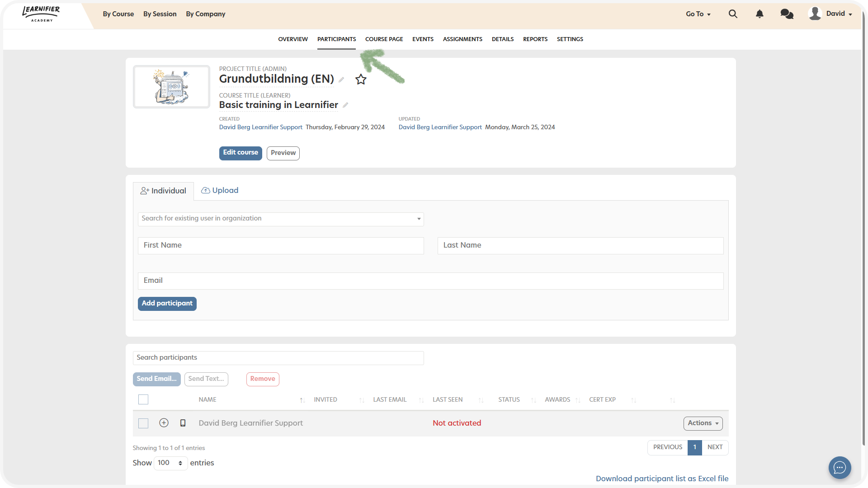The width and height of the screenshot is (868, 488).
Task: Sort by Name column arrows
Action: click(302, 400)
